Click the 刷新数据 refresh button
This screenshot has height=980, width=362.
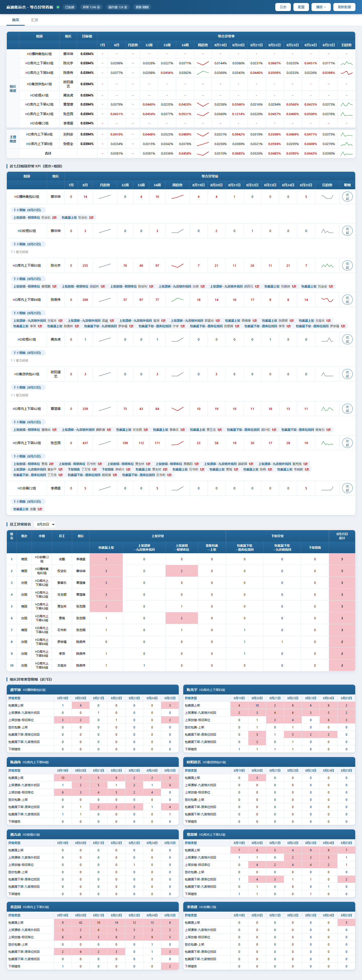[x=344, y=7]
